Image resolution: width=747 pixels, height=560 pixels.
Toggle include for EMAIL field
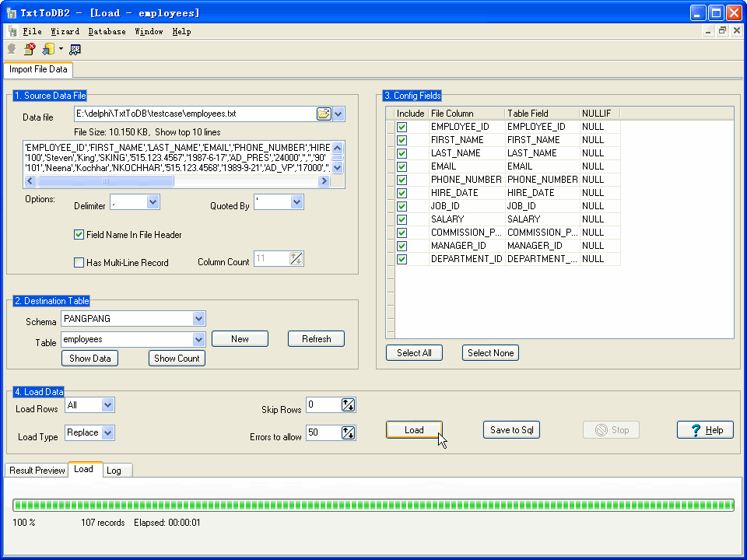402,166
